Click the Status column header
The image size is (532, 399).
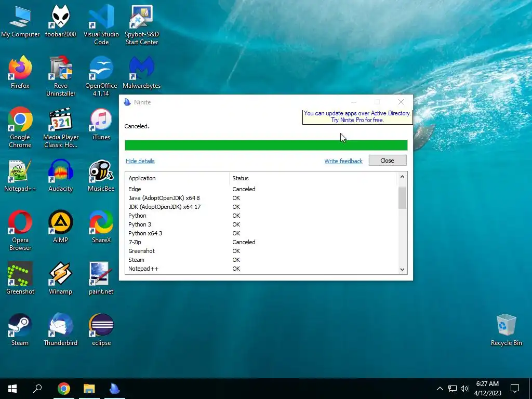[313, 178]
